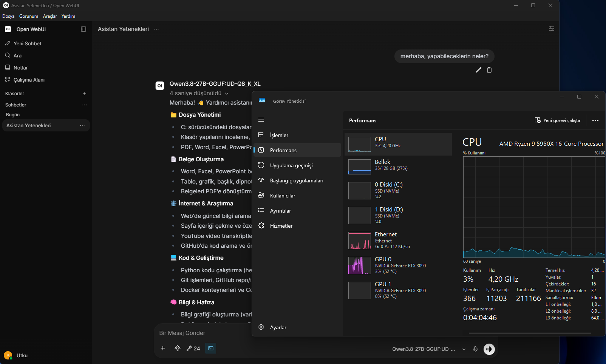Click the İş Parçacığı count 11203

496,299
